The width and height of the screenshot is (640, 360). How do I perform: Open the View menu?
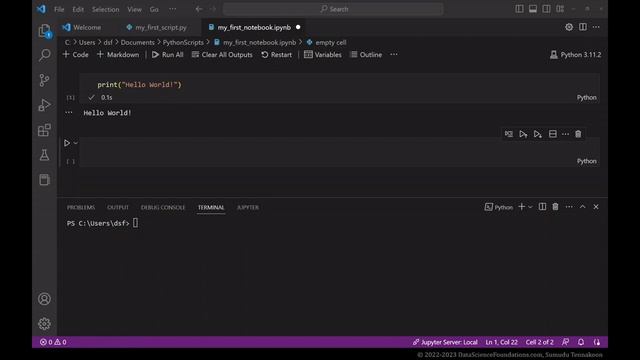pos(134,9)
